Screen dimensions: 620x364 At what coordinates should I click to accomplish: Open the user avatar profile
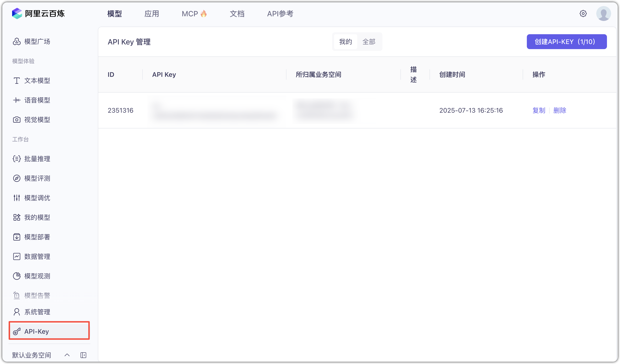pos(603,13)
